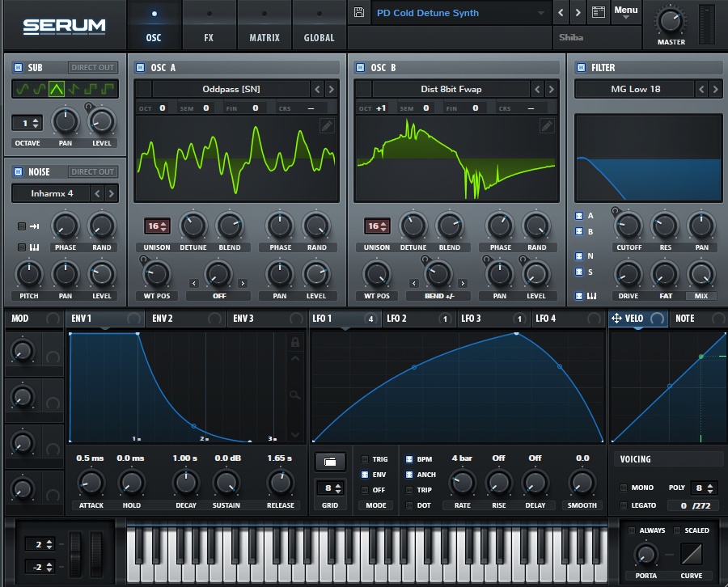Toggle the FILTER enable switch

click(581, 68)
